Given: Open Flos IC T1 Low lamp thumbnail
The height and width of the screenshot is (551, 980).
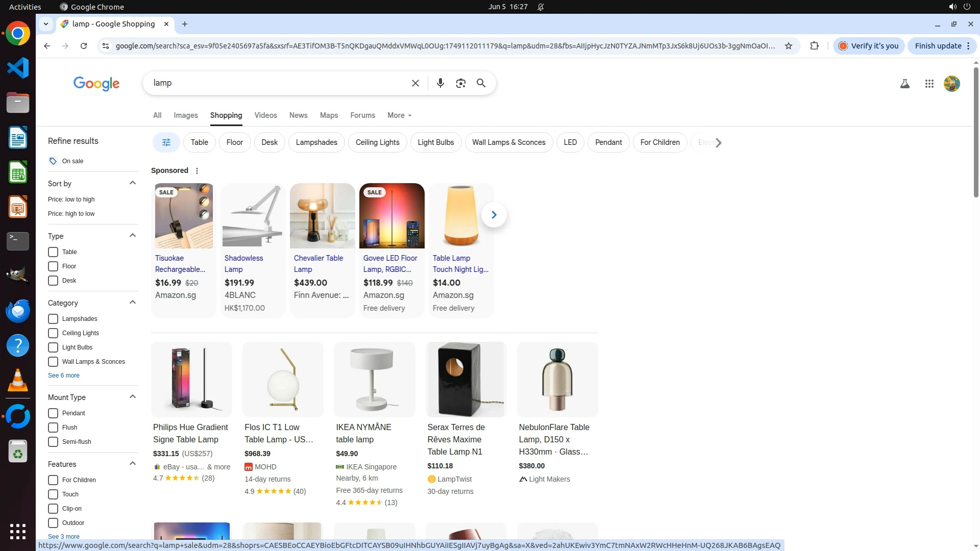Looking at the screenshot, I should (x=283, y=380).
